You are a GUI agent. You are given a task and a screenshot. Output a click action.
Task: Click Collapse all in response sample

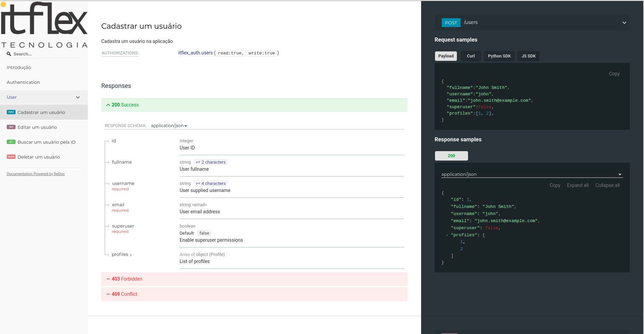tap(607, 185)
